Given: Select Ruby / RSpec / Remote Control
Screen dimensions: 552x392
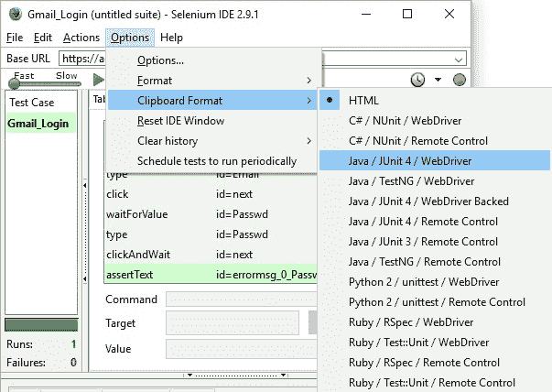Looking at the screenshot, I should click(435, 362).
